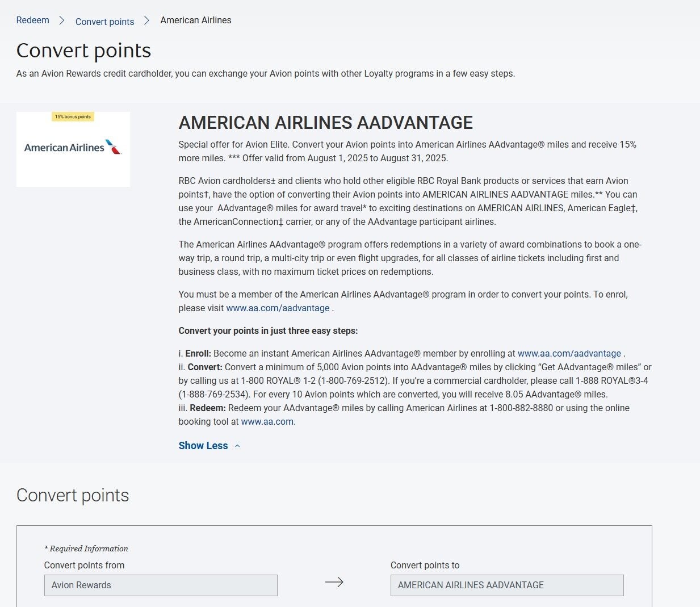Screen dimensions: 700x607
Task: Click the yellow 15% bonus points badge
Action: (x=73, y=116)
